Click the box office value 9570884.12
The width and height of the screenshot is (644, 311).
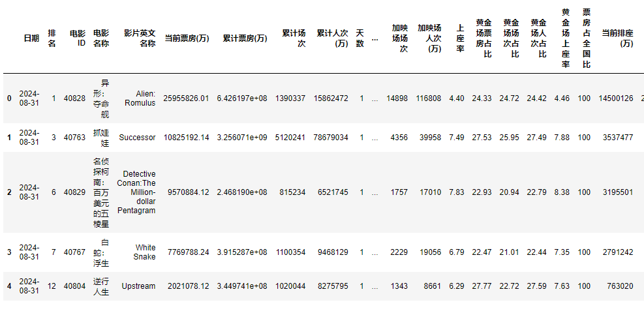coord(189,192)
